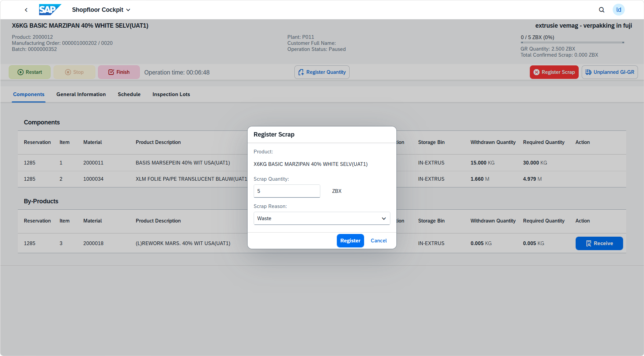Screen dimensions: 644x356
Task: Click the By-Products table Storage Bin header
Action: pos(431,221)
